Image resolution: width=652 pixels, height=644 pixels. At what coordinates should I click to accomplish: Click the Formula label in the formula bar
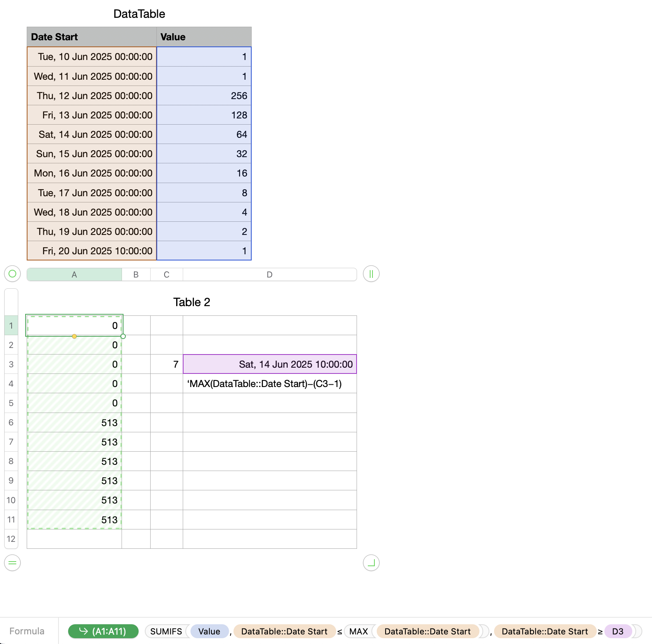tap(27, 631)
